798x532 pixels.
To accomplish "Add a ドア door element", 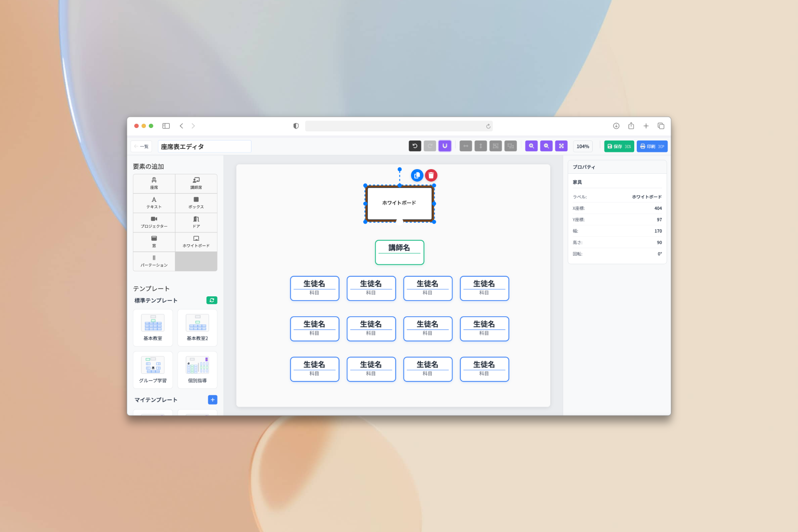I will [x=196, y=222].
